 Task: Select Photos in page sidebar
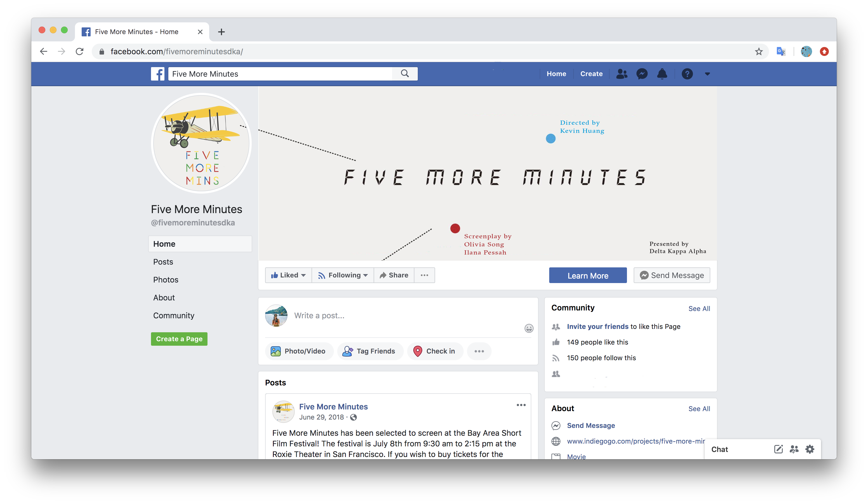(166, 280)
